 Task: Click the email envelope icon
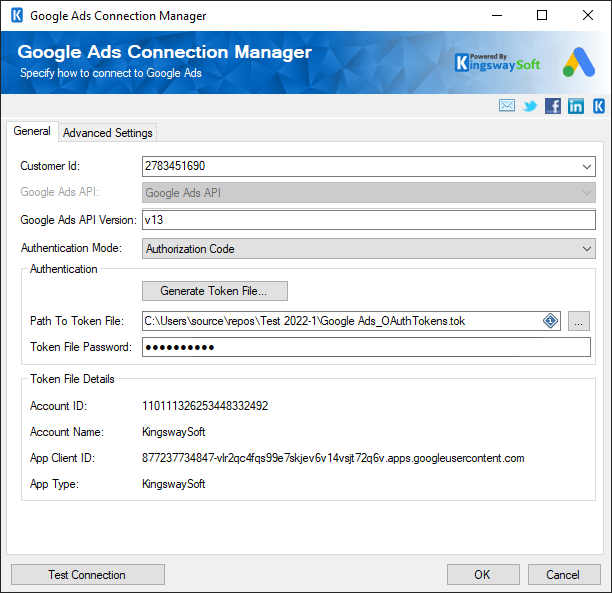pos(507,105)
